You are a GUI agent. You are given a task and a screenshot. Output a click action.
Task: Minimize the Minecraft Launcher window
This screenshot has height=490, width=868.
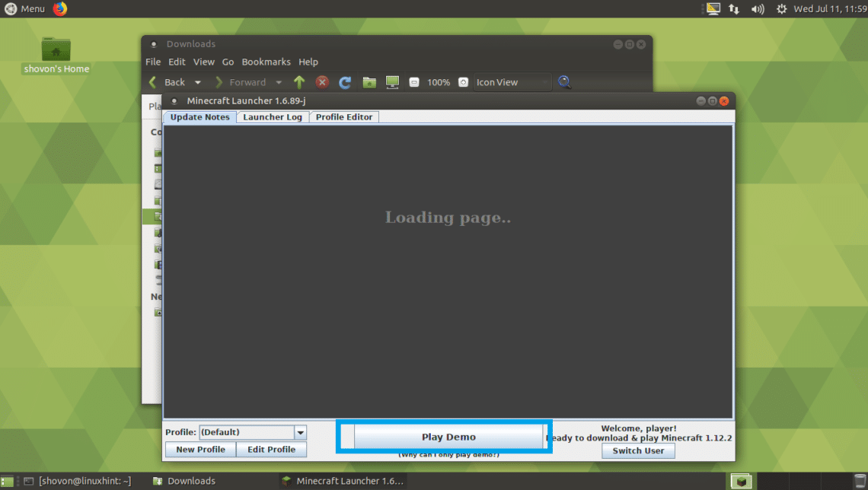(x=700, y=100)
